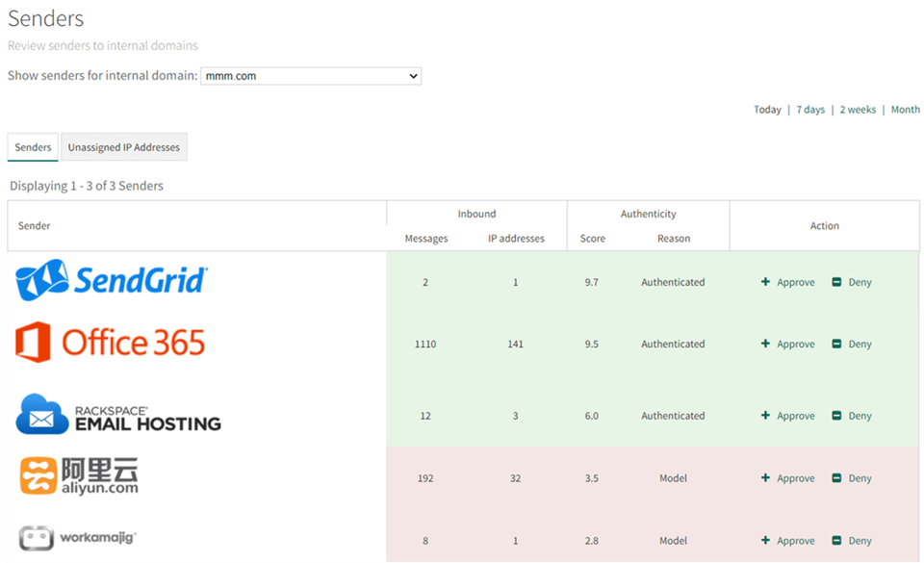Click the Action column header
This screenshot has height=563, width=924.
click(825, 226)
